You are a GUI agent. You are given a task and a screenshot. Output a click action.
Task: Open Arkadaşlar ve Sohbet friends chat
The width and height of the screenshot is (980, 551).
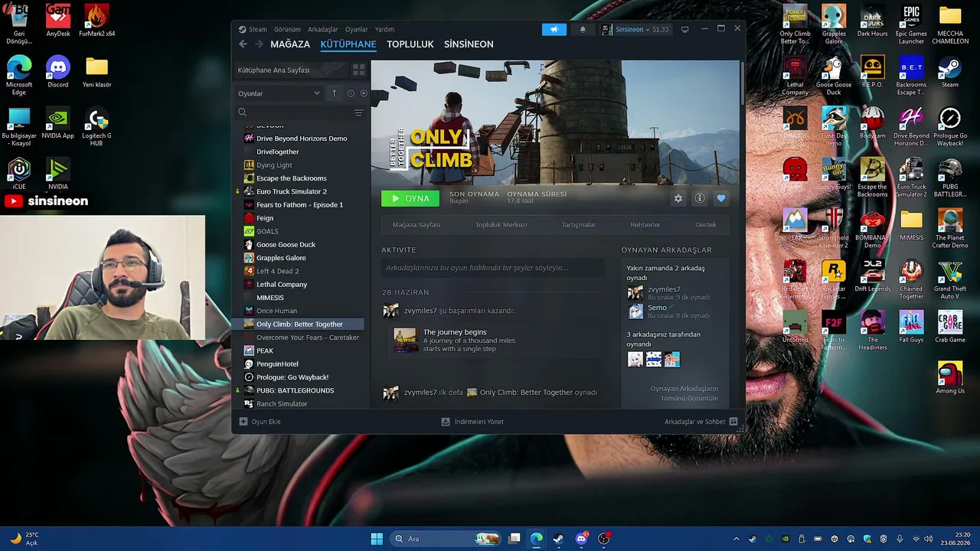click(701, 422)
